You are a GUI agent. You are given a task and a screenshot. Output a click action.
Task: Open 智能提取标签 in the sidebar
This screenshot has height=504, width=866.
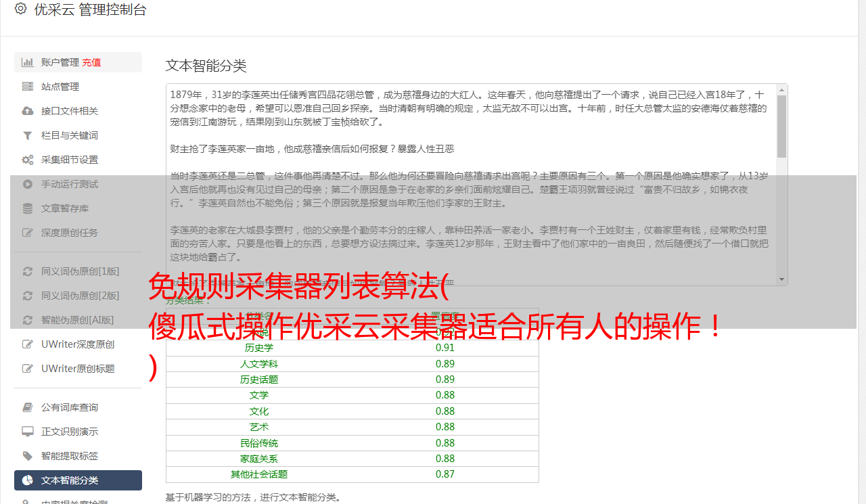[x=78, y=456]
